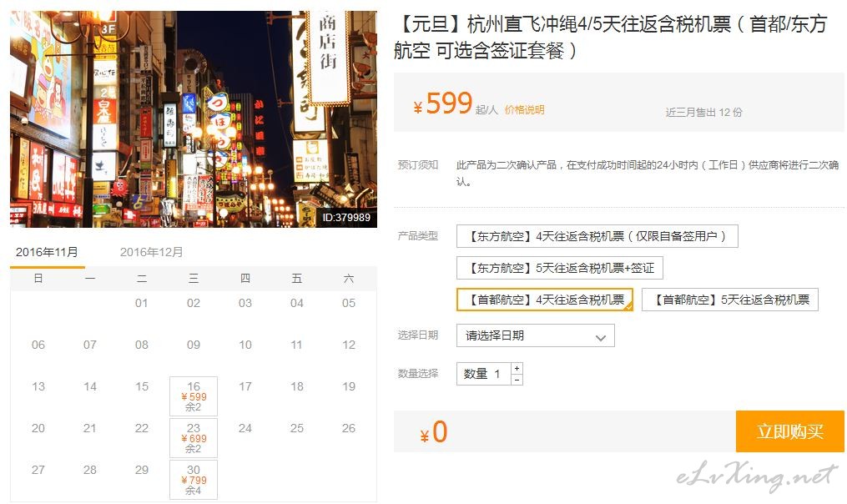Click the street night scene product photo
The image size is (847, 504).
[194, 118]
